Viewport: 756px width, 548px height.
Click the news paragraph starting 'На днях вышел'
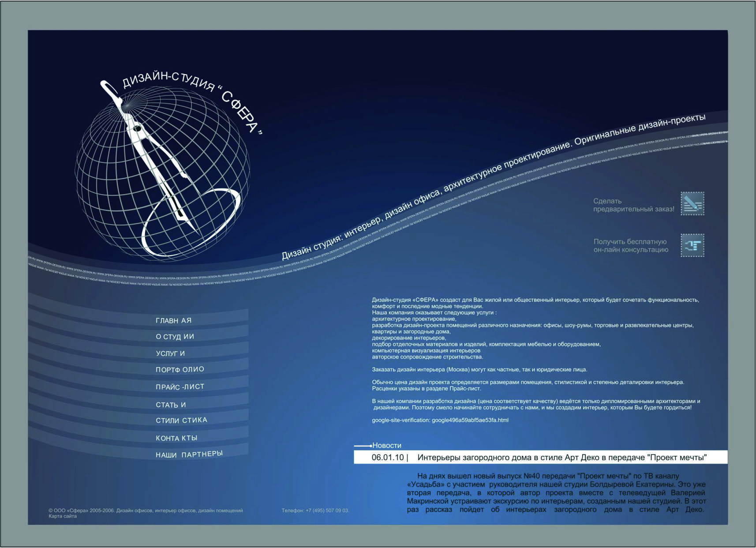pos(556,492)
